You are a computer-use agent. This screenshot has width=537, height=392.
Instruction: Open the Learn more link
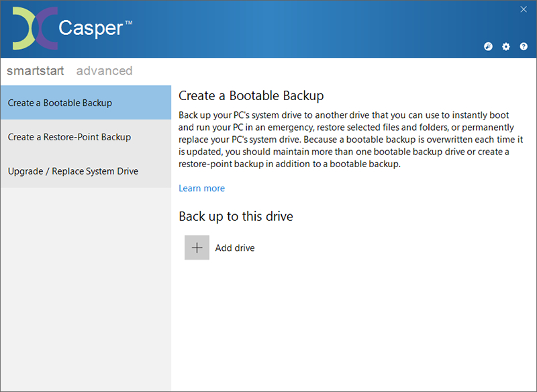click(x=202, y=189)
